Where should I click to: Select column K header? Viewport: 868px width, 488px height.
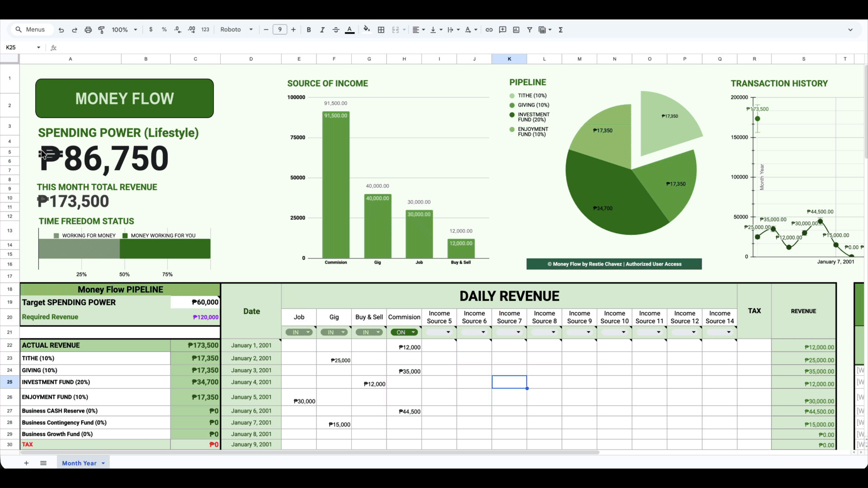[509, 59]
